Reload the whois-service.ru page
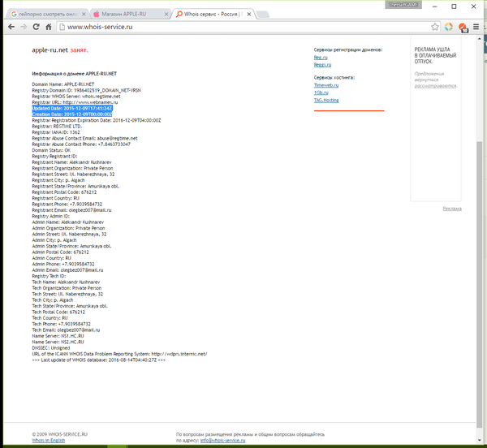 point(36,27)
